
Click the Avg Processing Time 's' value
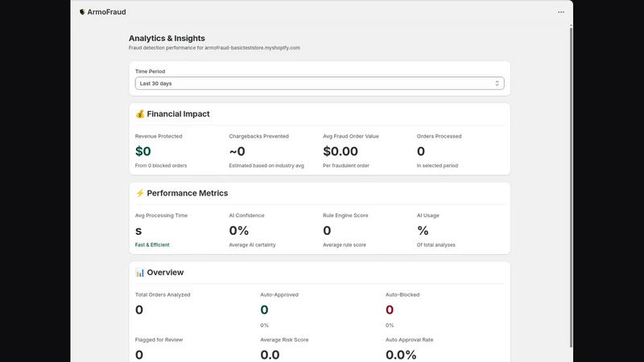point(138,231)
